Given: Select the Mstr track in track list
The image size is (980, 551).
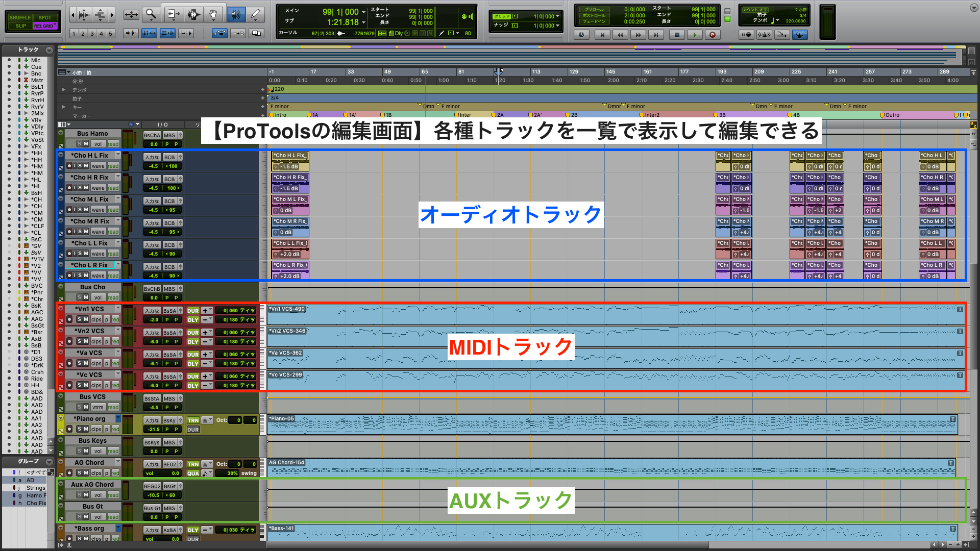Looking at the screenshot, I should (x=37, y=80).
